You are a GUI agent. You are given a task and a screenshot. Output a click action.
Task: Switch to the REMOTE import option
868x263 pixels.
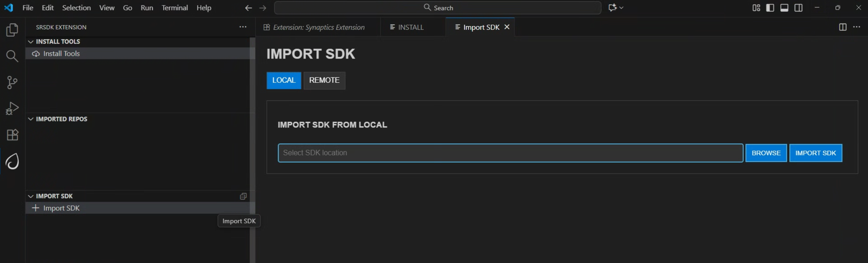pyautogui.click(x=324, y=80)
